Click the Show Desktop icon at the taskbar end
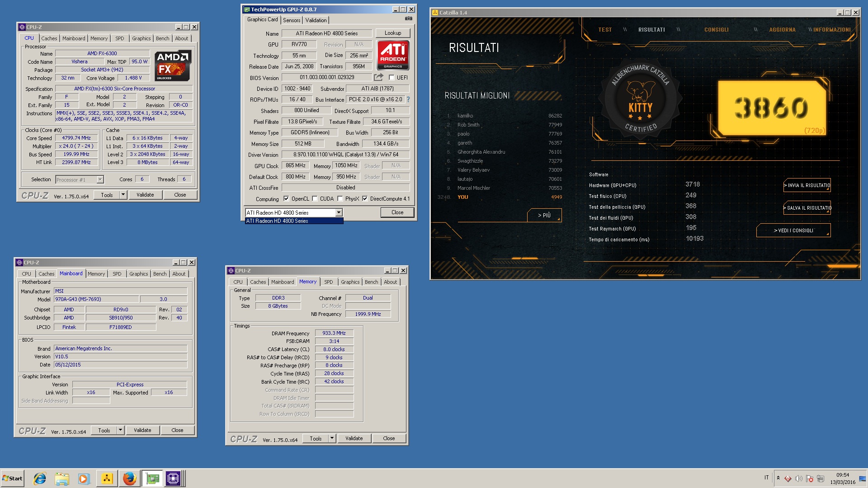 (x=863, y=479)
